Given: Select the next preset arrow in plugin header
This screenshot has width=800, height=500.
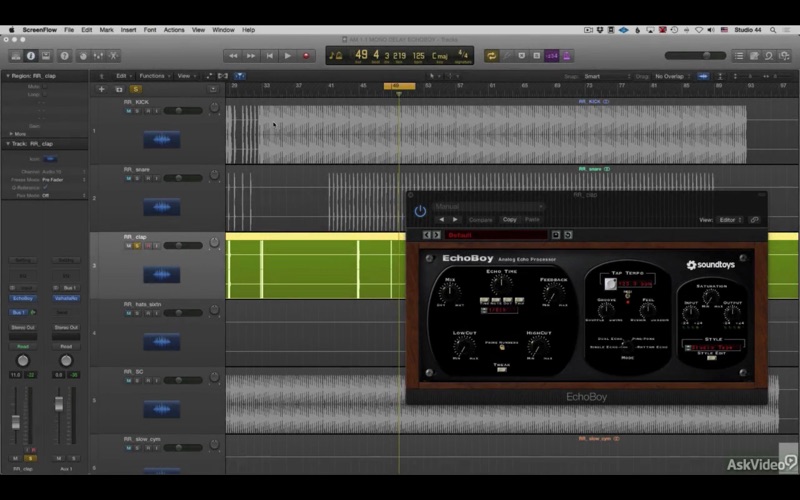Looking at the screenshot, I should 455,219.
